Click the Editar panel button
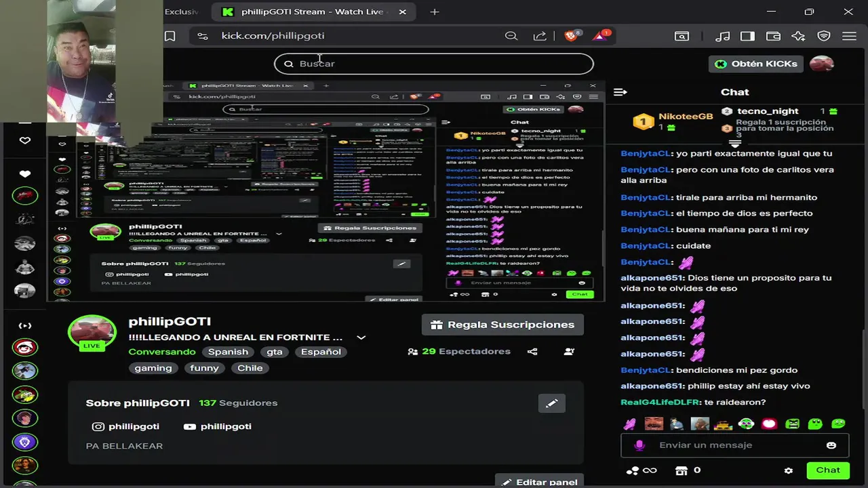 pyautogui.click(x=539, y=482)
